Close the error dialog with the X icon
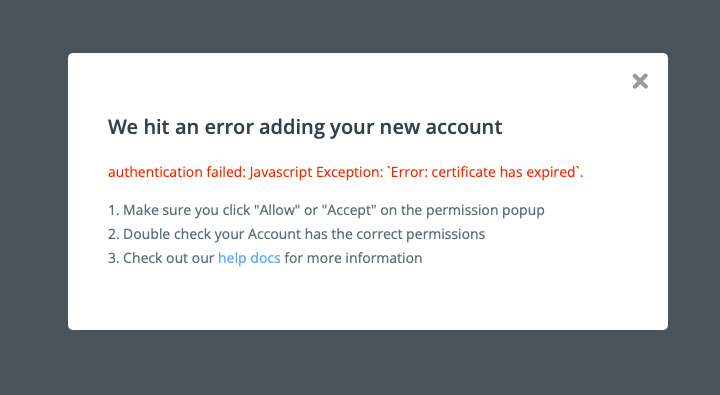 click(640, 81)
